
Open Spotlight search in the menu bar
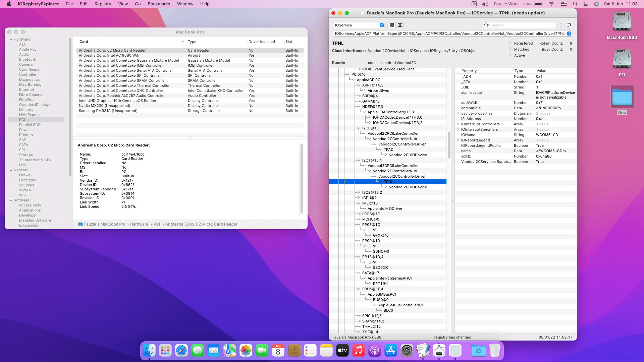click(575, 4)
